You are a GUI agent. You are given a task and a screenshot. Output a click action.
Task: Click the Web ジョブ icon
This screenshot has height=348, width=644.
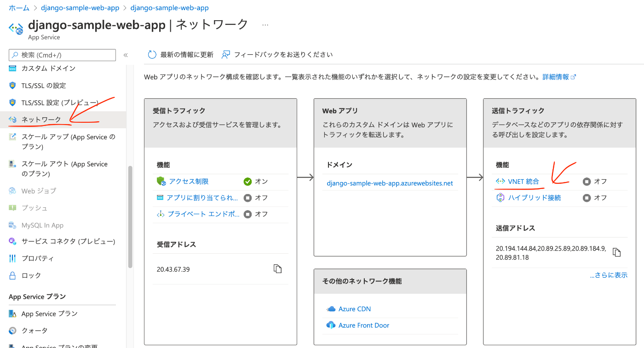13,191
